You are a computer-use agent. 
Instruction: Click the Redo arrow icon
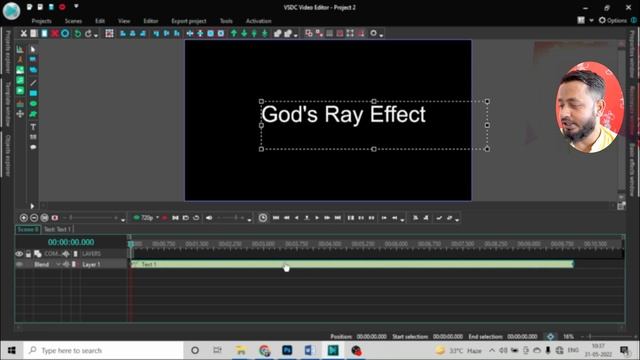pos(88,33)
